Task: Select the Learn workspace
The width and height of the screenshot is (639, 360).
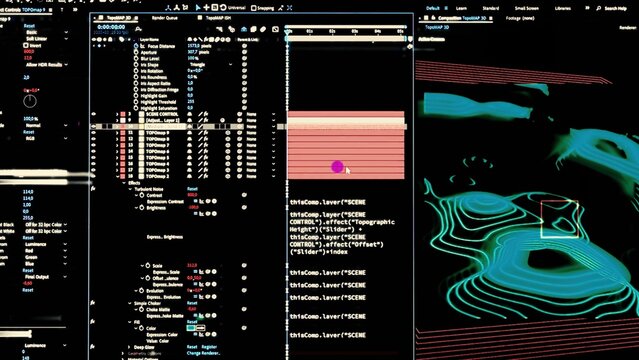Action: [461, 8]
